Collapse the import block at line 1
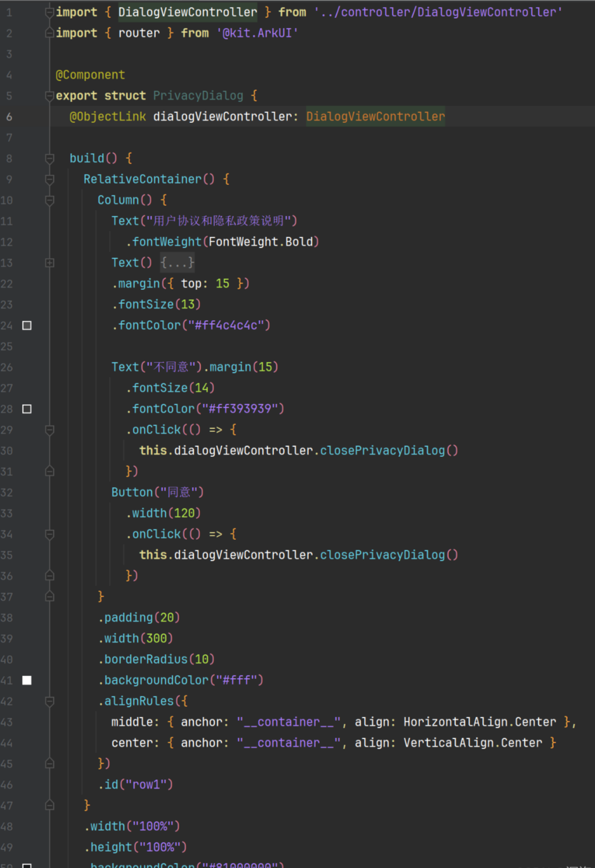Screen dimensions: 595x868 [50, 12]
